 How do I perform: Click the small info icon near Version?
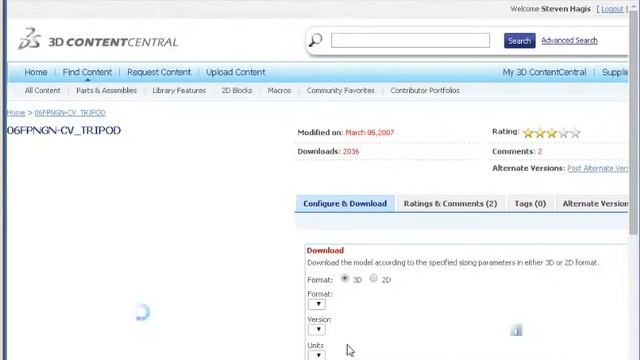[x=516, y=330]
